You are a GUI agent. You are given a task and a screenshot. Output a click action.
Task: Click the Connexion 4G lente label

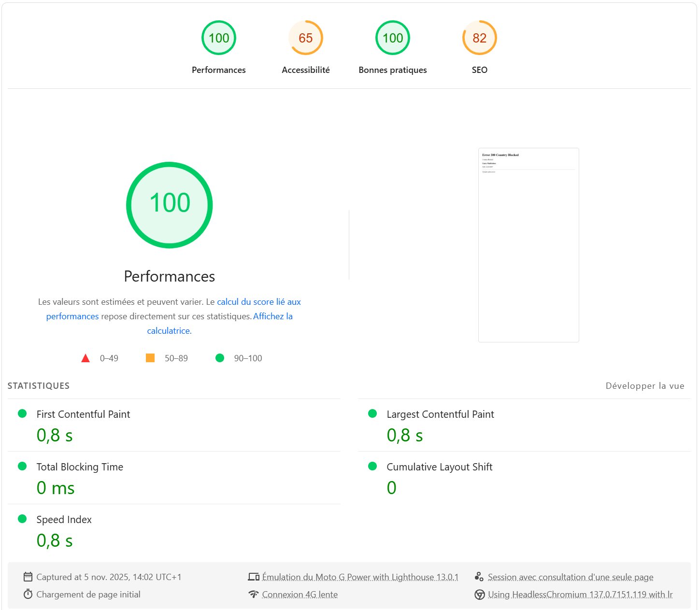pyautogui.click(x=300, y=595)
